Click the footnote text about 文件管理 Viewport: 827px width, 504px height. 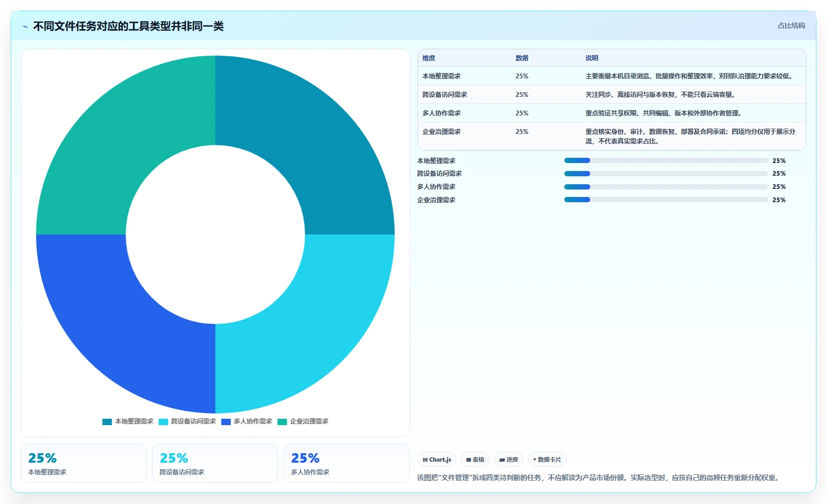coord(599,478)
